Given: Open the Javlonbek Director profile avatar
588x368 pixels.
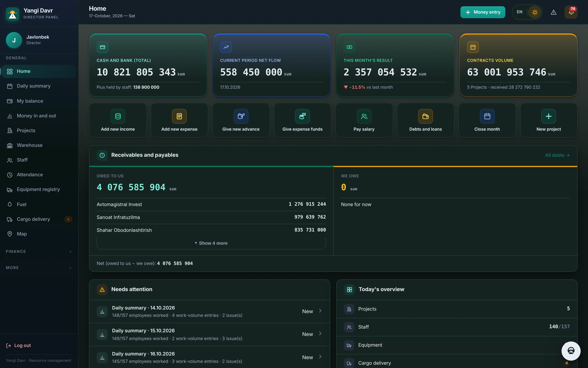Looking at the screenshot, I should (14, 40).
